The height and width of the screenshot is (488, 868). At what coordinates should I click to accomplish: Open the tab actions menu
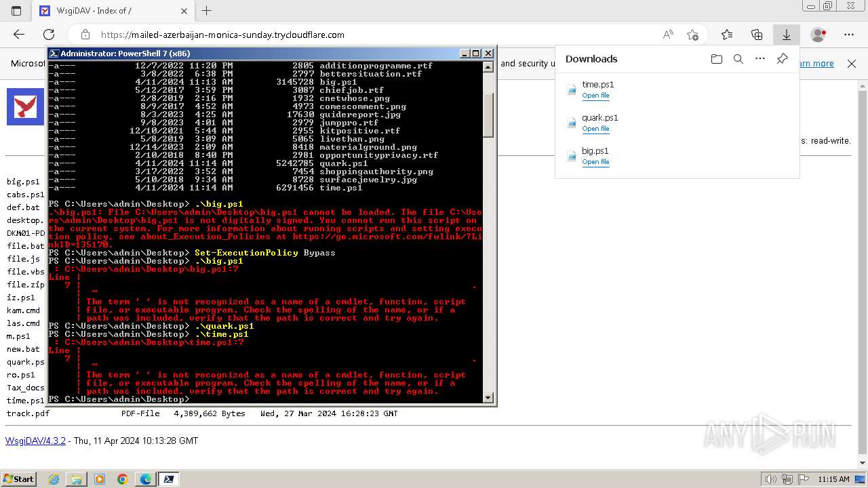pyautogui.click(x=16, y=11)
